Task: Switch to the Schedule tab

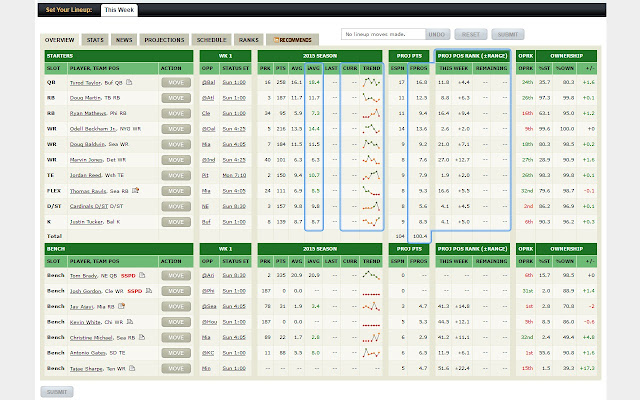Action: click(x=211, y=40)
